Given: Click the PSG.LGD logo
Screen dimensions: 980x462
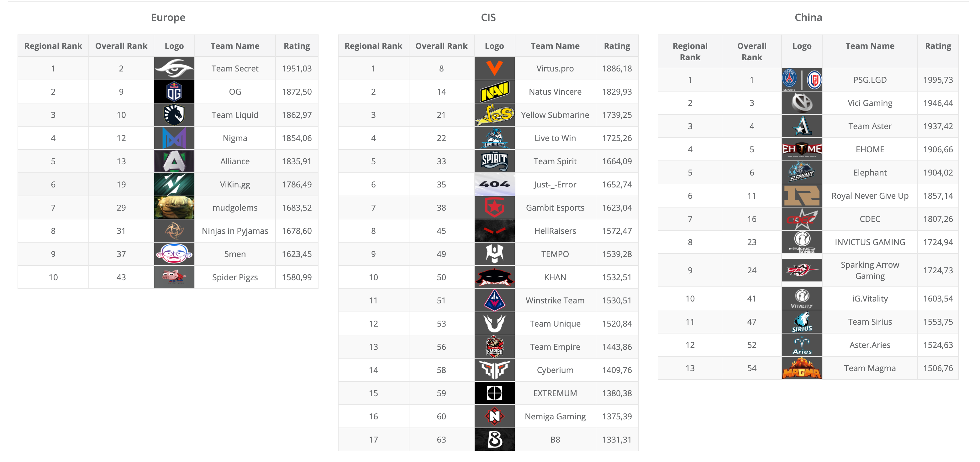Looking at the screenshot, I should pos(802,80).
